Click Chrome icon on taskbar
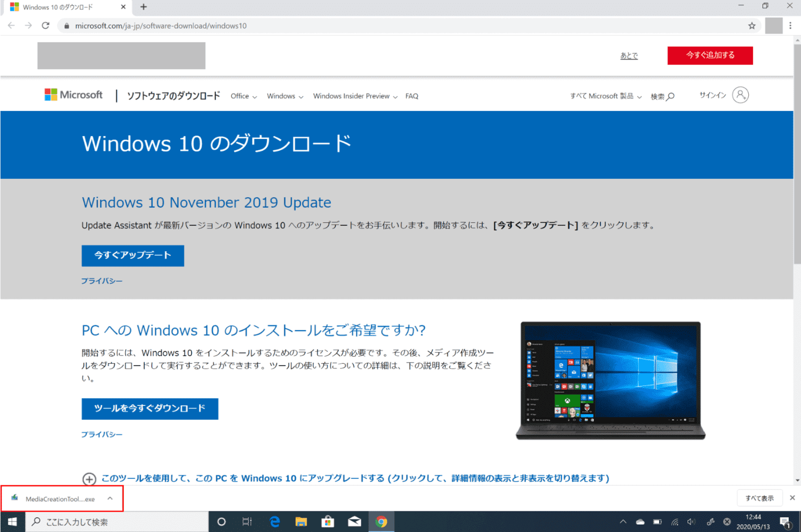Image resolution: width=801 pixels, height=532 pixels. point(381,522)
